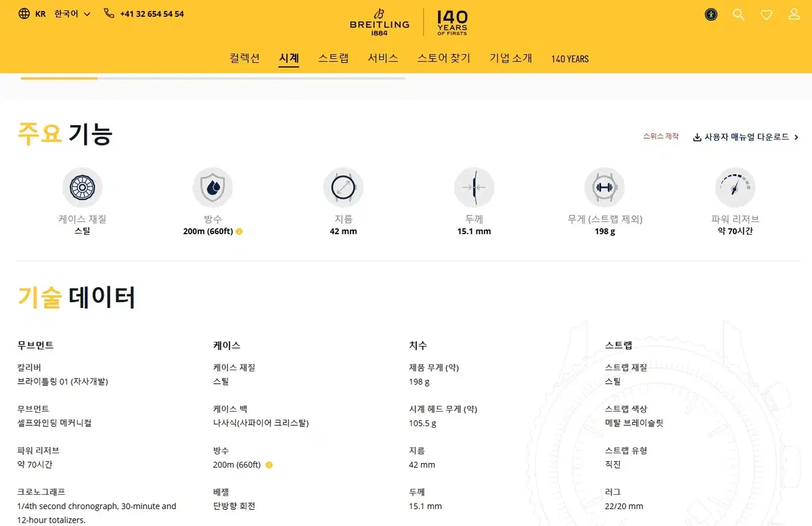This screenshot has width=812, height=526.
Task: Click the 셀프와인딩 메커니컬 value
Action: 54,423
